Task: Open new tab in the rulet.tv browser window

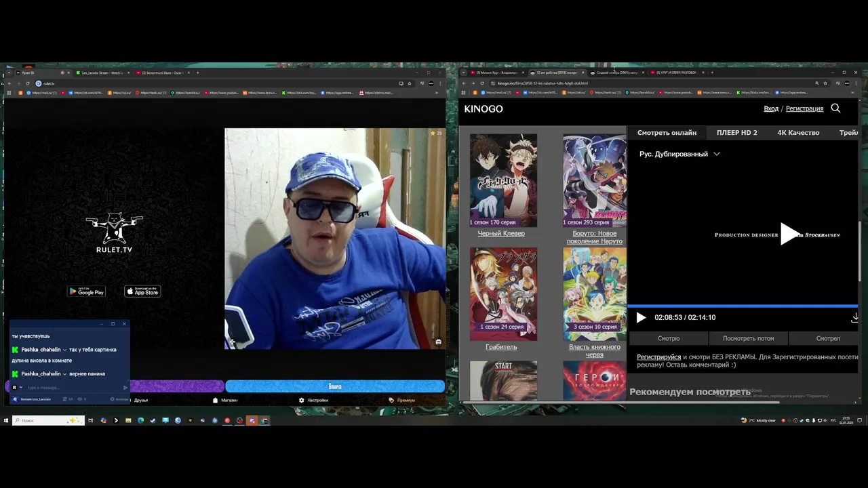Action: click(197, 73)
